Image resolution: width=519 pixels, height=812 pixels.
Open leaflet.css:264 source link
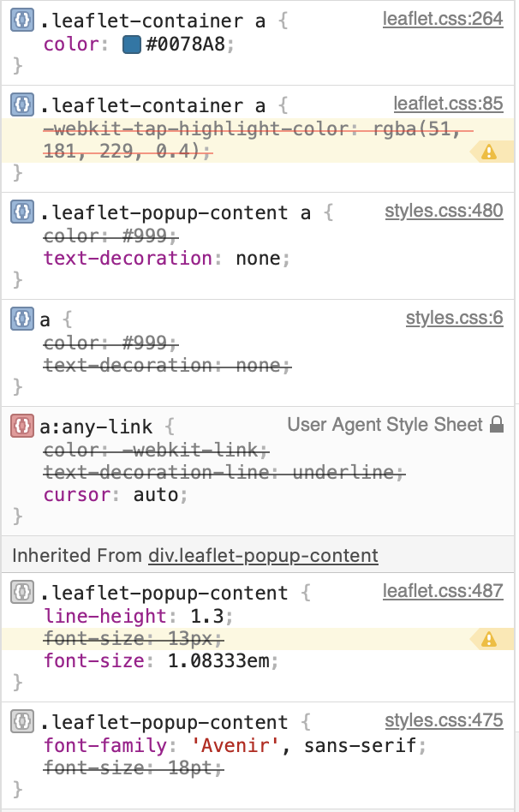tap(443, 18)
